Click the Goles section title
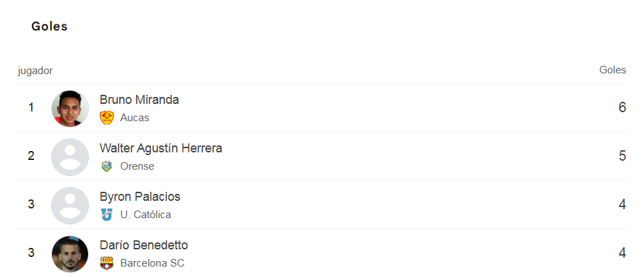The image size is (644, 277). [49, 27]
